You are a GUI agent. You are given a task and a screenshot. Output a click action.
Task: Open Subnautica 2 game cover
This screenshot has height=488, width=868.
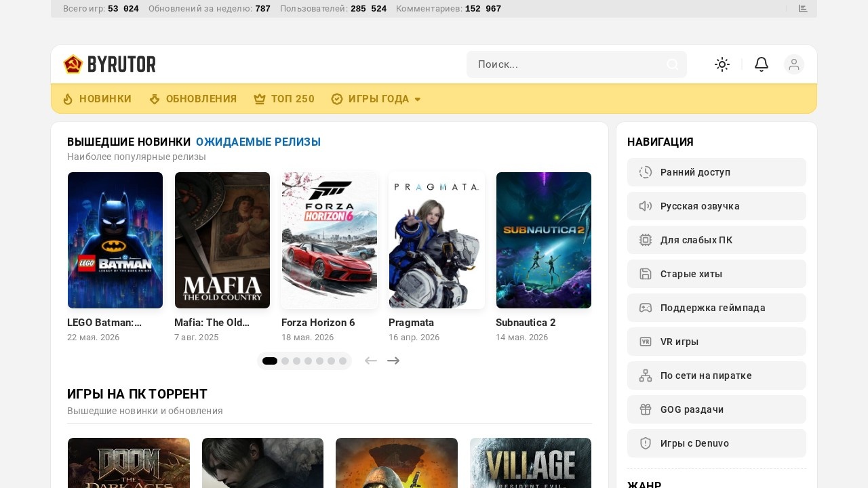(x=544, y=241)
